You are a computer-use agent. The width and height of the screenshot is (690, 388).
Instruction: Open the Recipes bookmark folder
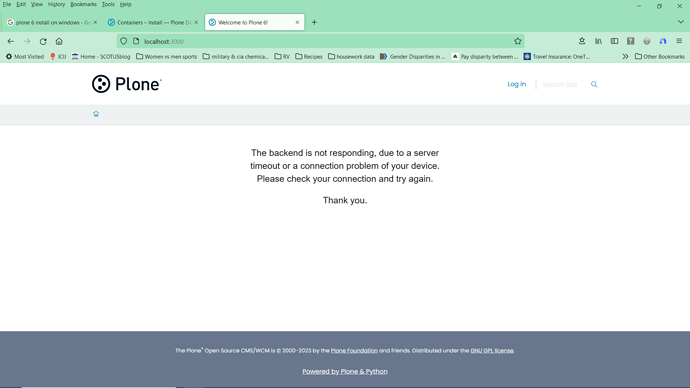tap(309, 56)
